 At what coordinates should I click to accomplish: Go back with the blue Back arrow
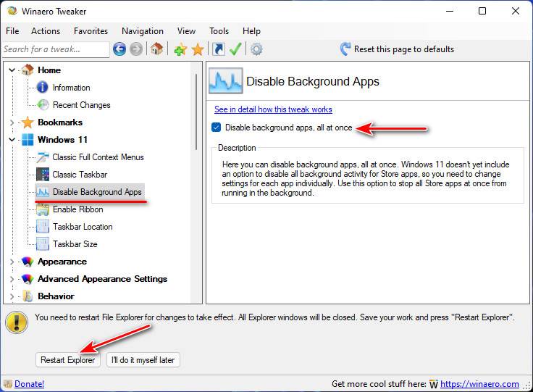point(119,49)
